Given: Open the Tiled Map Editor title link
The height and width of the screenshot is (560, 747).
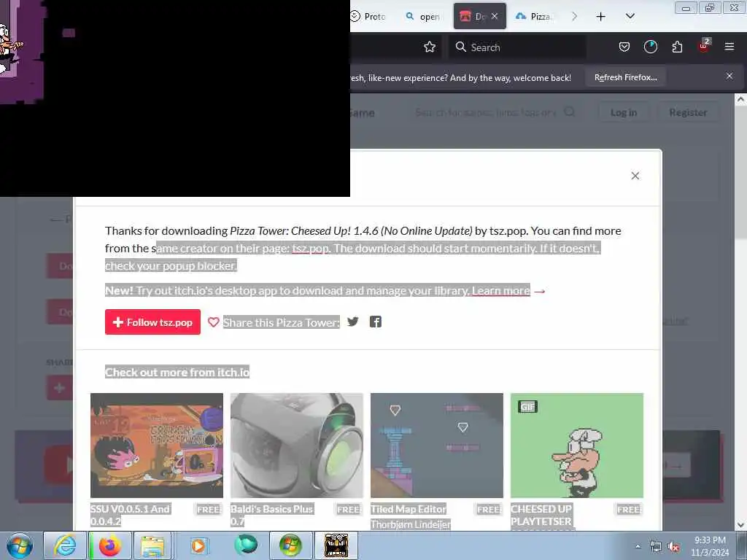Looking at the screenshot, I should point(409,509).
